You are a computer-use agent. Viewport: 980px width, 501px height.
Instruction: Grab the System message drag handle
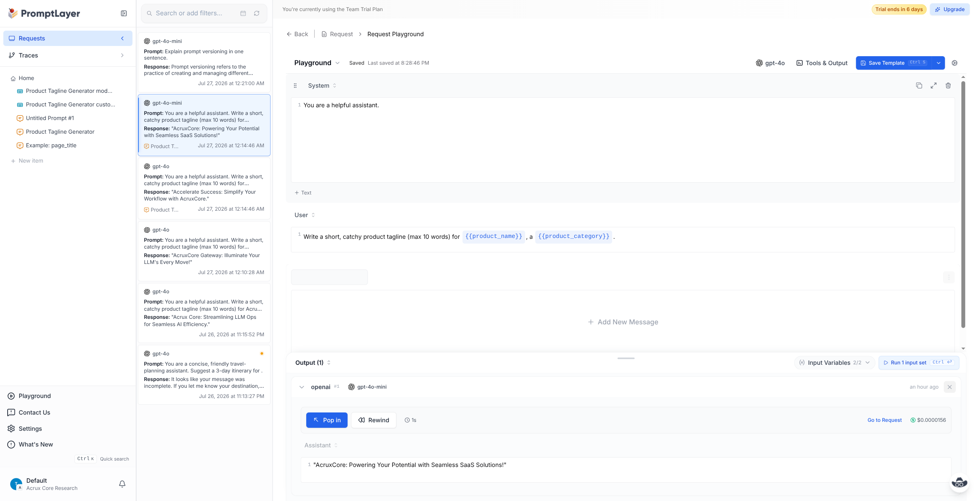tap(295, 86)
